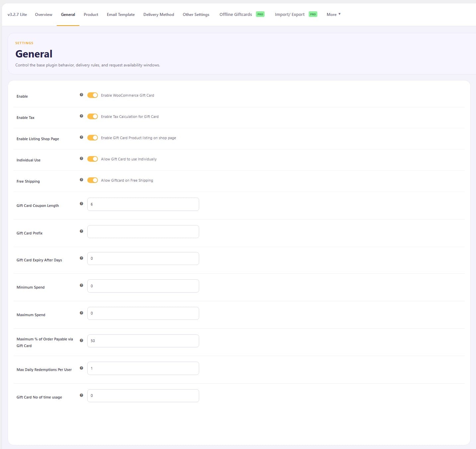This screenshot has height=449, width=476.
Task: Click the 'Enable Listing Shop Page' label
Action: [38, 139]
